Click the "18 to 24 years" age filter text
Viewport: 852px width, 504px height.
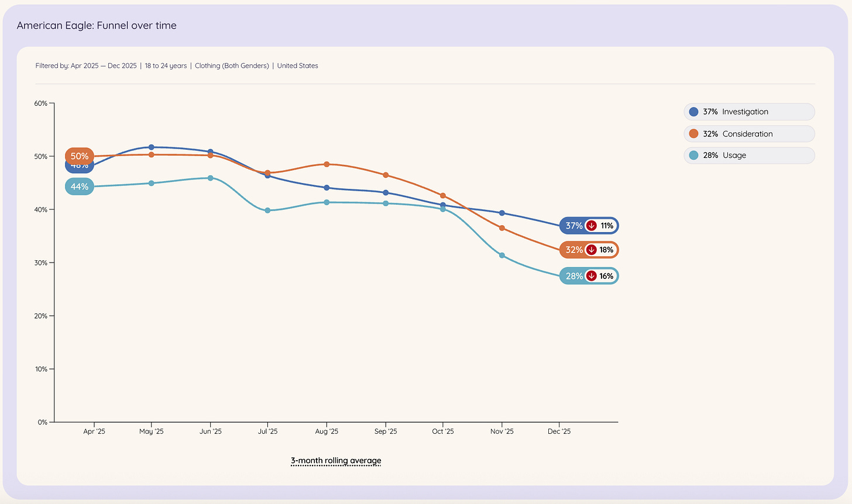166,65
